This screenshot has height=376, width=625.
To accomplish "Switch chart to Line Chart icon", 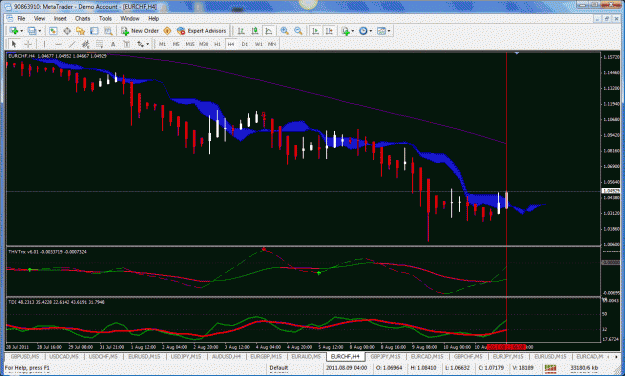I will (x=269, y=31).
